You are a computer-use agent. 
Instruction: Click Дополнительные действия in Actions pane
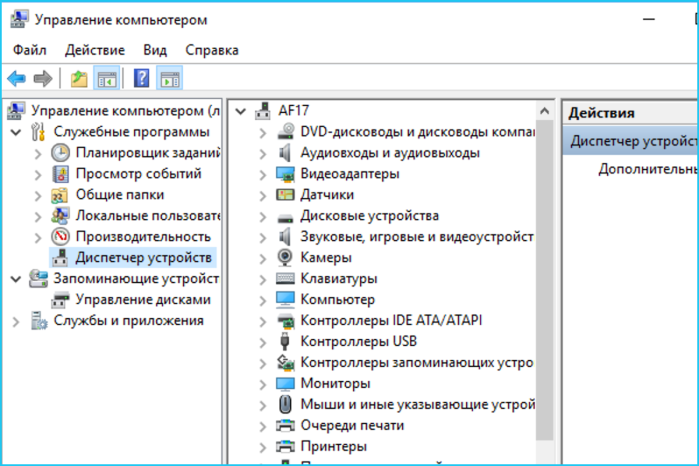(x=648, y=169)
